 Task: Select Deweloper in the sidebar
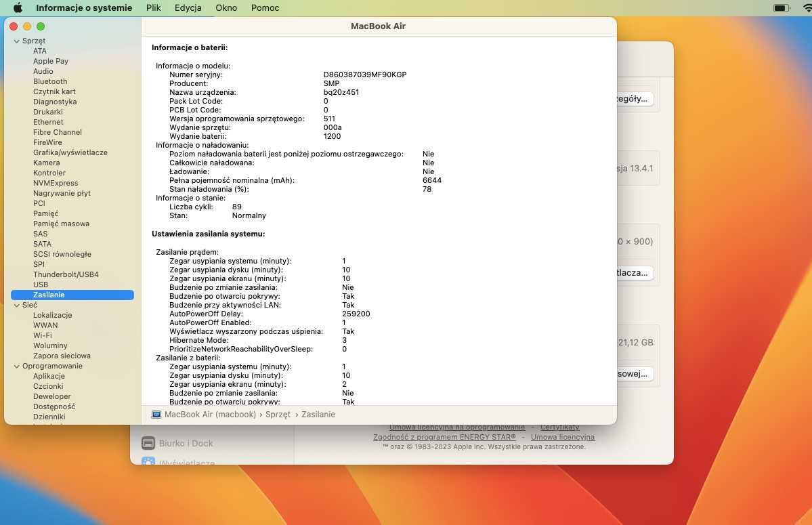pyautogui.click(x=51, y=396)
